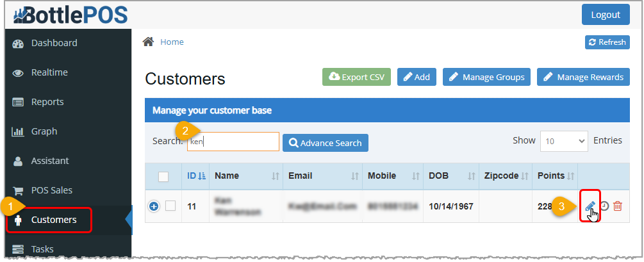Sort by Points column arrows
This screenshot has width=644, height=262.
pyautogui.click(x=570, y=176)
